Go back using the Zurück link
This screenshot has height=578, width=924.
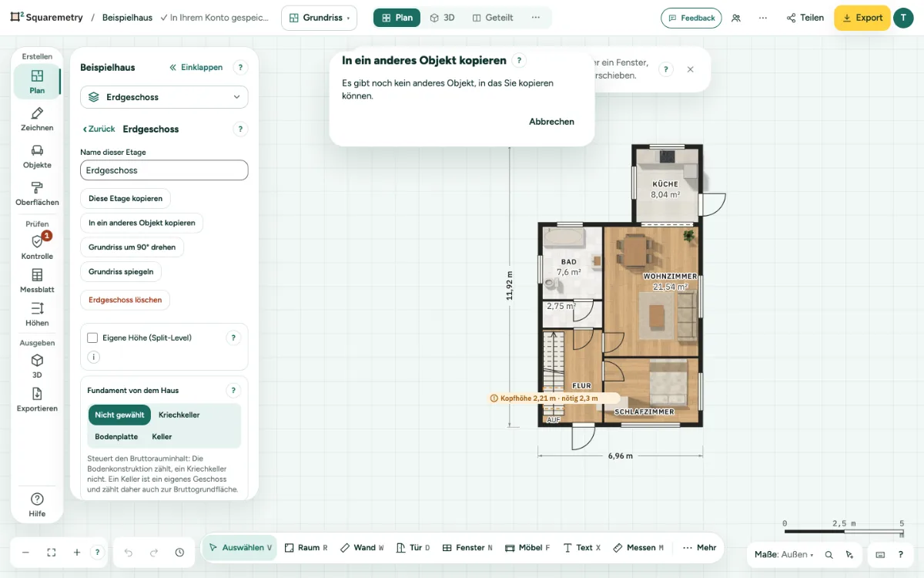[99, 129]
